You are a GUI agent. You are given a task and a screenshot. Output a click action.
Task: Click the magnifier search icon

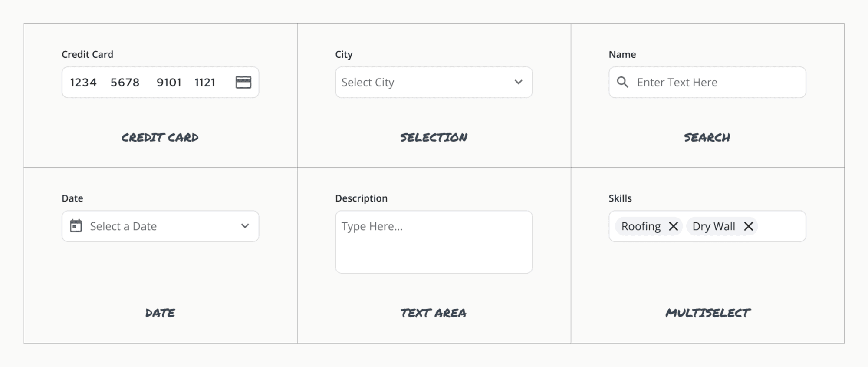coord(622,82)
